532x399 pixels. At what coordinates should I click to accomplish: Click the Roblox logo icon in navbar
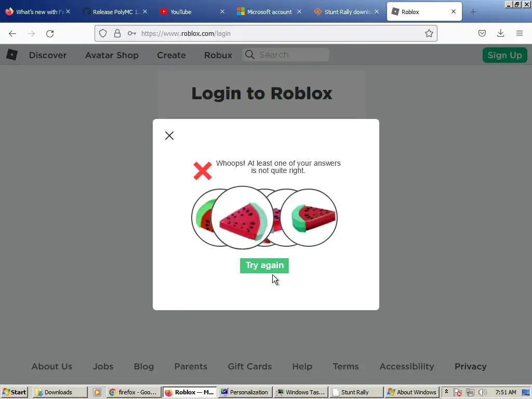point(12,55)
